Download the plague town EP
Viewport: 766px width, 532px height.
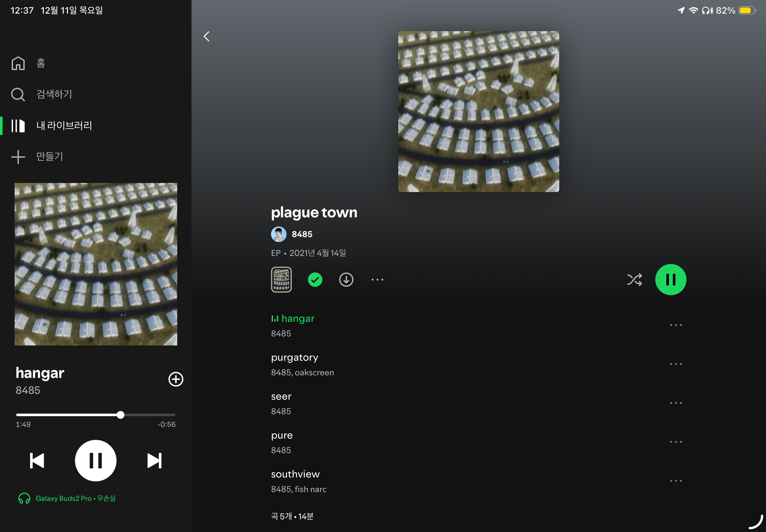point(346,280)
